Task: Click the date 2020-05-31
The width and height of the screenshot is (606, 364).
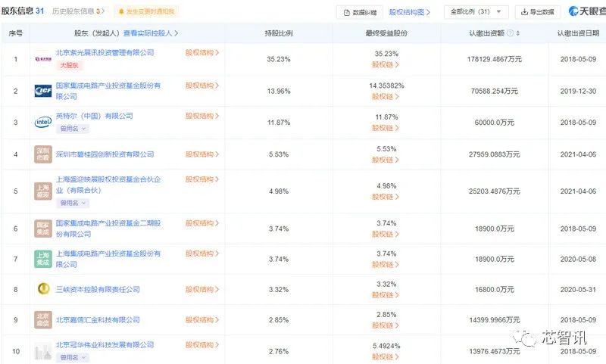Action: [578, 289]
